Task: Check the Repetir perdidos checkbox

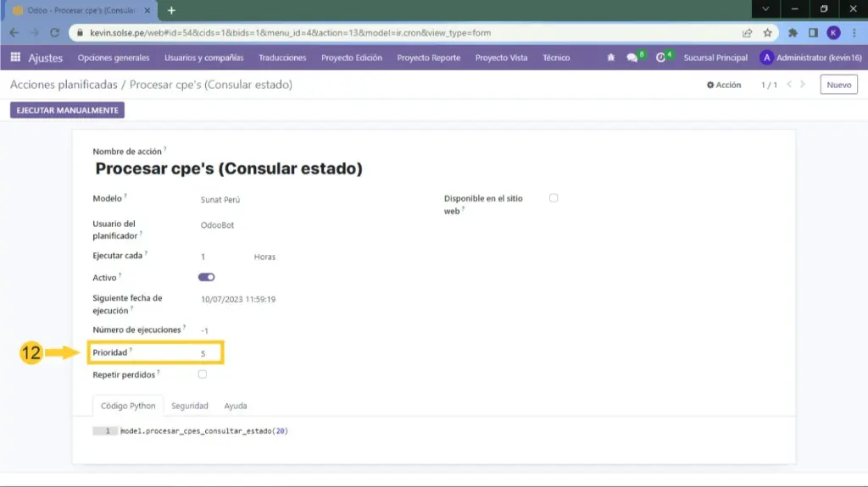Action: click(x=202, y=374)
